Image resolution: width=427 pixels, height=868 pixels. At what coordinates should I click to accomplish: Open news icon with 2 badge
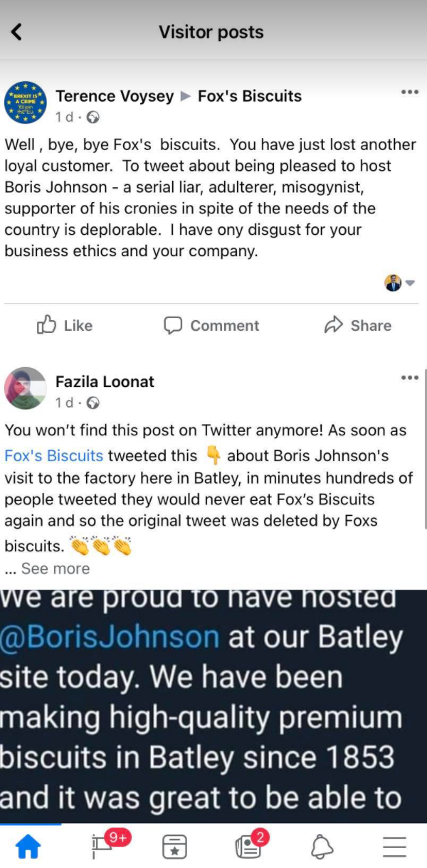(x=249, y=845)
